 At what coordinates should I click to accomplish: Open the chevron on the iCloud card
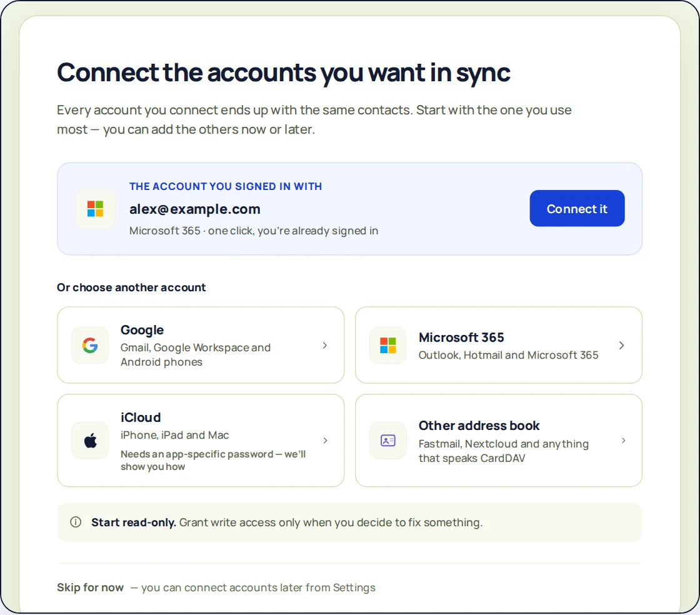click(326, 441)
